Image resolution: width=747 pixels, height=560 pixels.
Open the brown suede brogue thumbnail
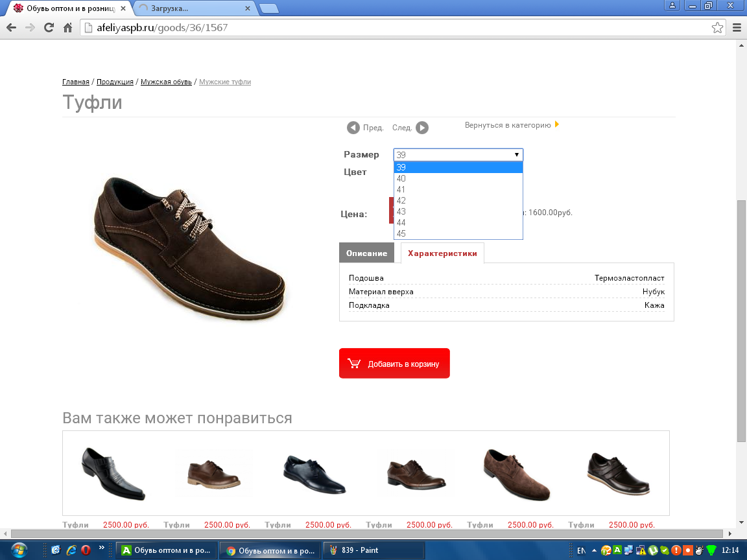pos(517,474)
